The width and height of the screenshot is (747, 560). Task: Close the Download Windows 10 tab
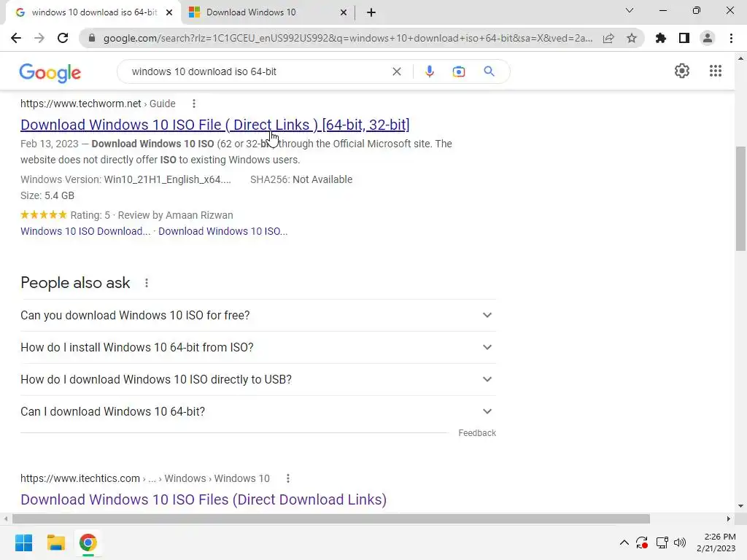(344, 13)
